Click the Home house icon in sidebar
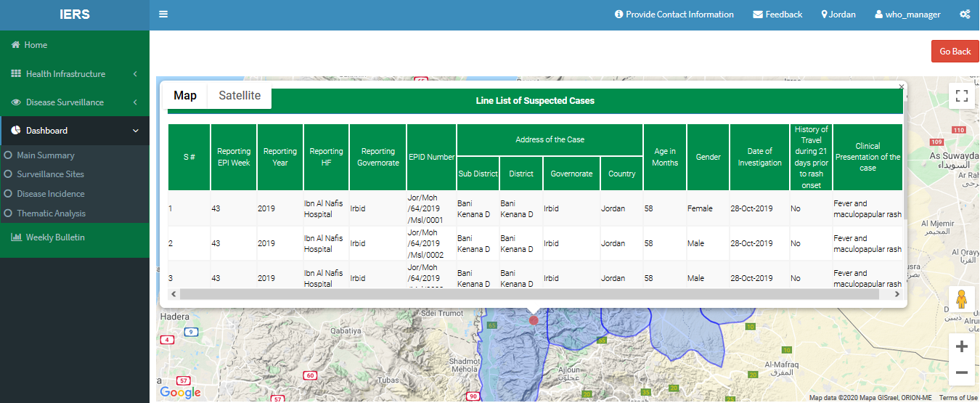 coord(15,45)
